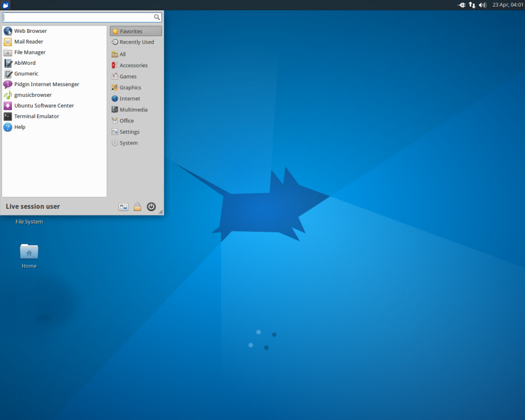525x420 pixels.
Task: Open gmusicbrowser
Action: [33, 94]
